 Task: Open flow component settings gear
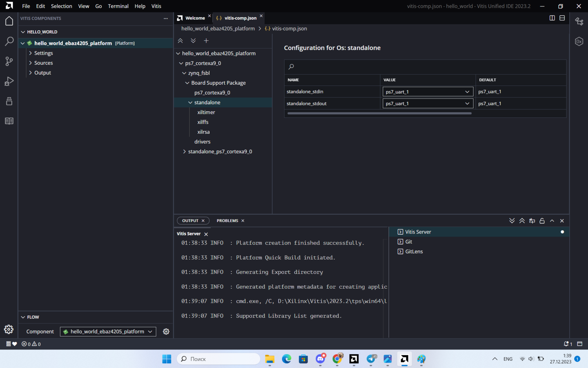pos(166,332)
